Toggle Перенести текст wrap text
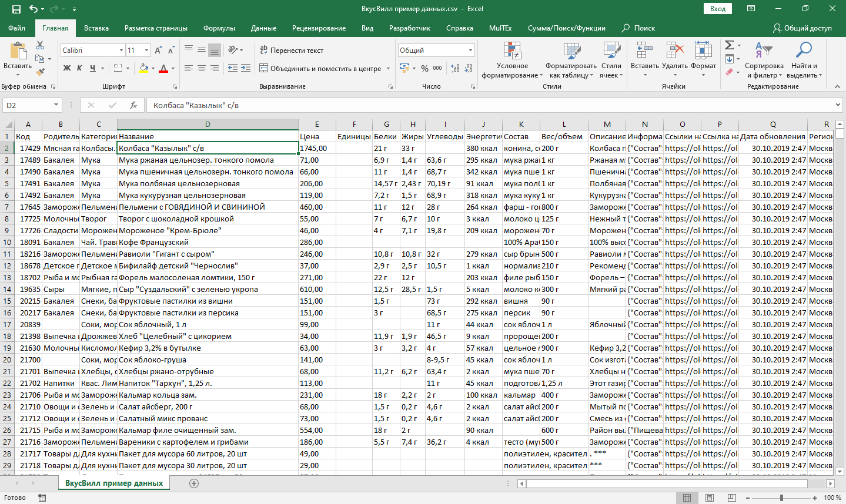The width and height of the screenshot is (846, 504). coord(292,51)
